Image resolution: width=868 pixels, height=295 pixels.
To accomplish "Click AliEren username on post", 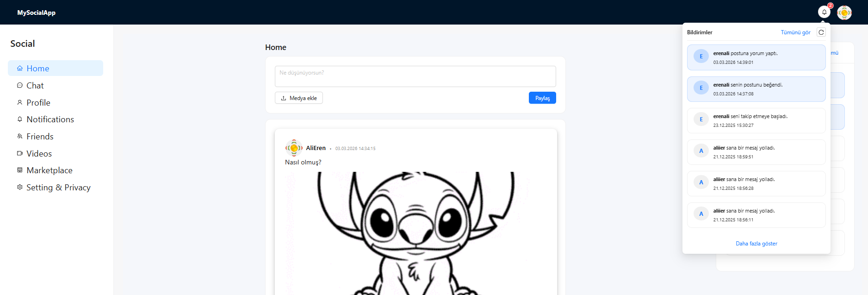I will click(316, 148).
